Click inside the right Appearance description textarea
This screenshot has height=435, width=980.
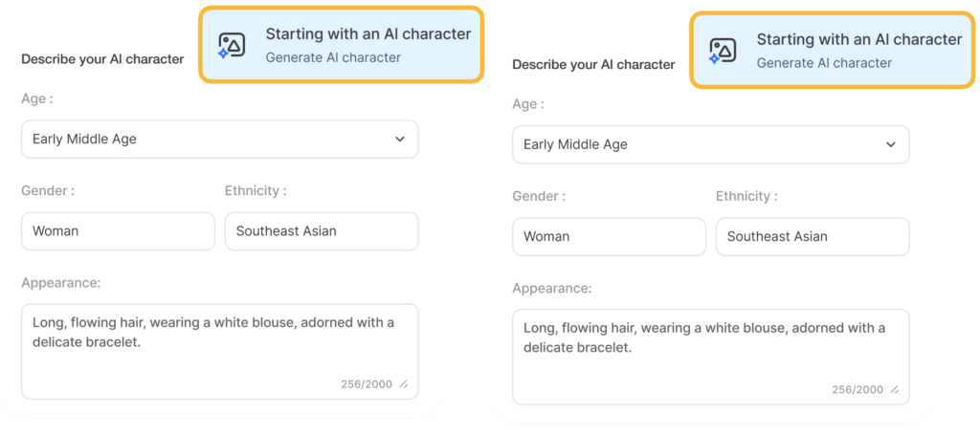pyautogui.click(x=711, y=357)
